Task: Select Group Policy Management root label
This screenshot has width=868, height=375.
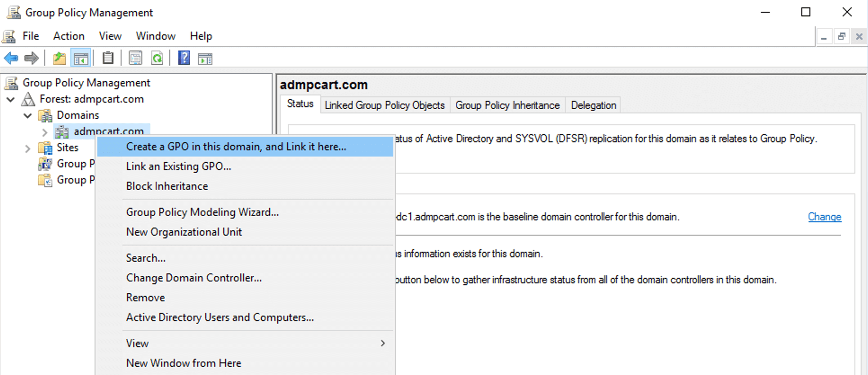Action: [x=86, y=83]
